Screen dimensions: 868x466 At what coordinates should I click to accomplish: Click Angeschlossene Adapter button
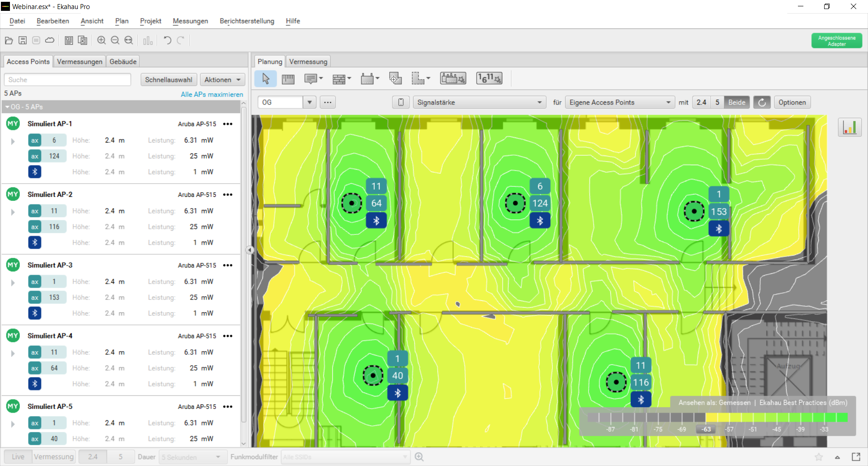(x=837, y=41)
